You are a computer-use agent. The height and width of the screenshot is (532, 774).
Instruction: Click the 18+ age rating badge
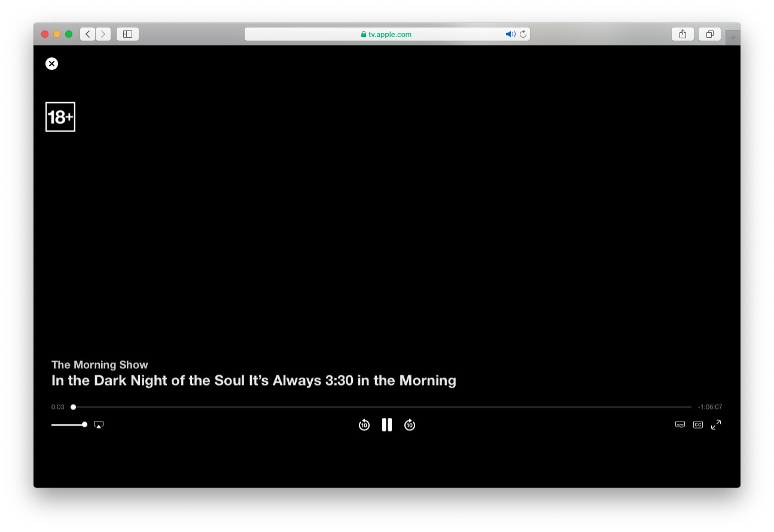60,117
